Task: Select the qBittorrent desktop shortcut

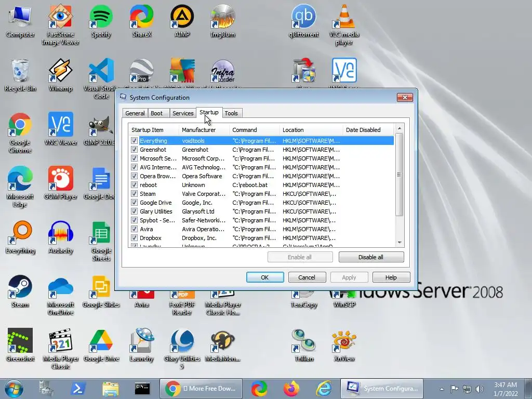Action: 303,21
